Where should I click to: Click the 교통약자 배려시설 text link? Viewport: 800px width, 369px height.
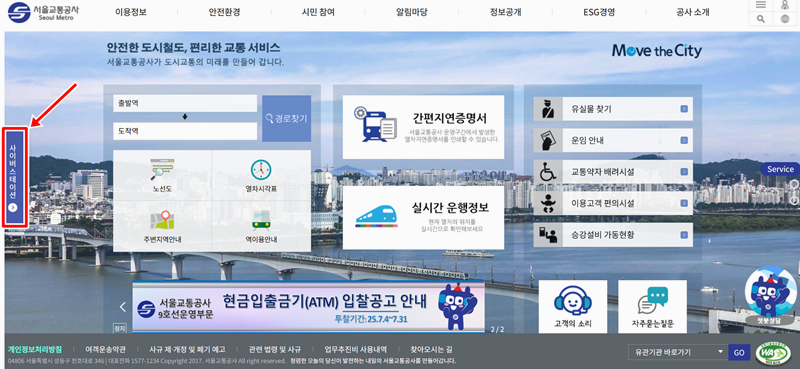click(x=603, y=172)
